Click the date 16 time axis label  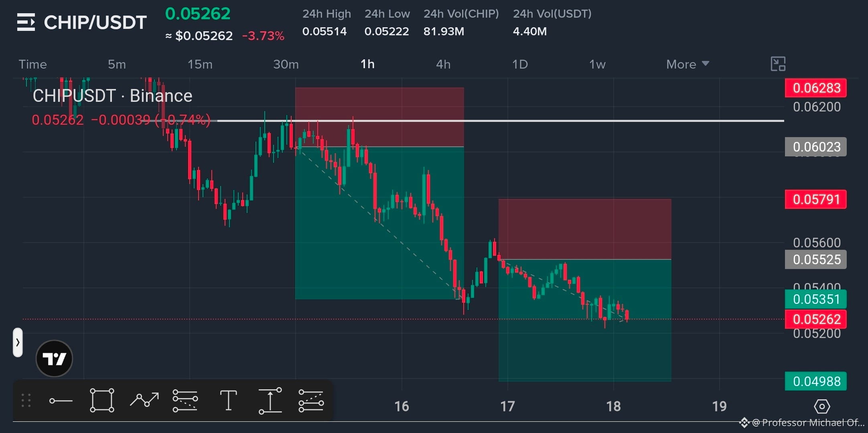[402, 407]
